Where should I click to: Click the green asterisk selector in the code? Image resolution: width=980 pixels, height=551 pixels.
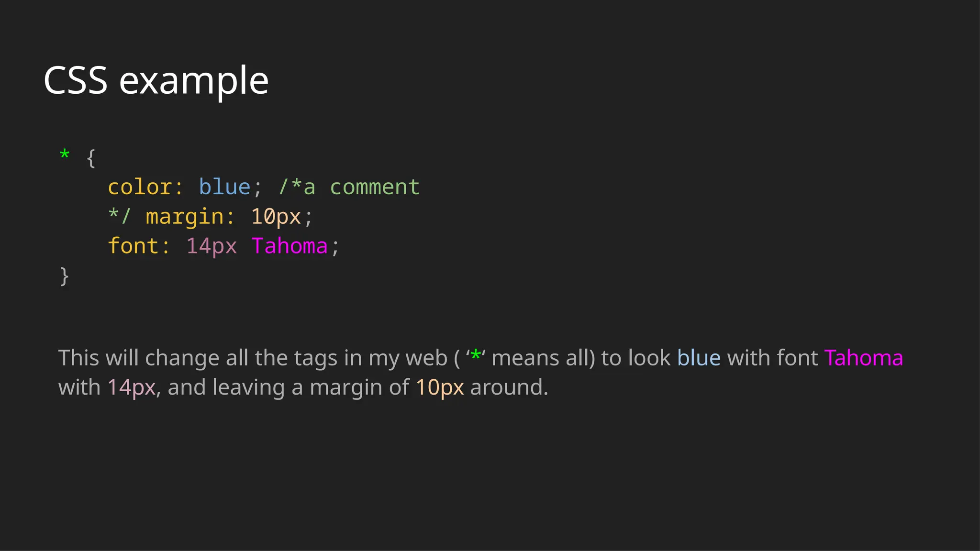point(65,154)
